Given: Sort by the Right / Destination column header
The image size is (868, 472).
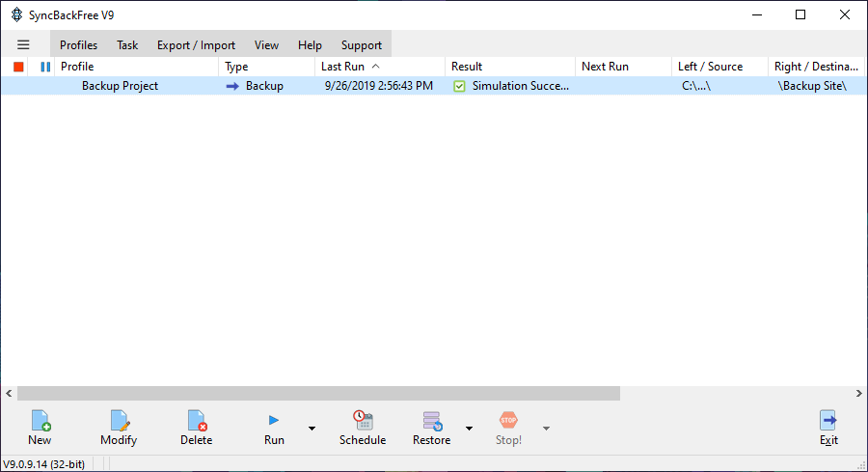Looking at the screenshot, I should (817, 67).
